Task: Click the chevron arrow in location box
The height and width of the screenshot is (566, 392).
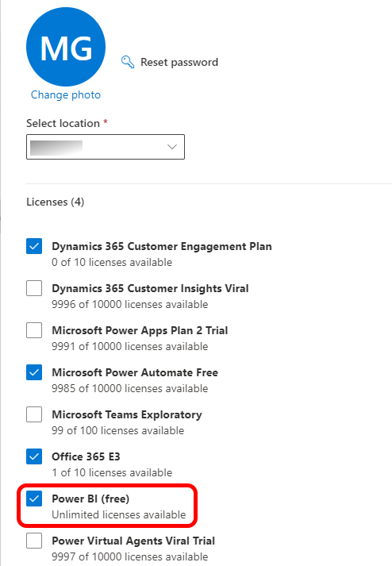Action: pos(172,147)
